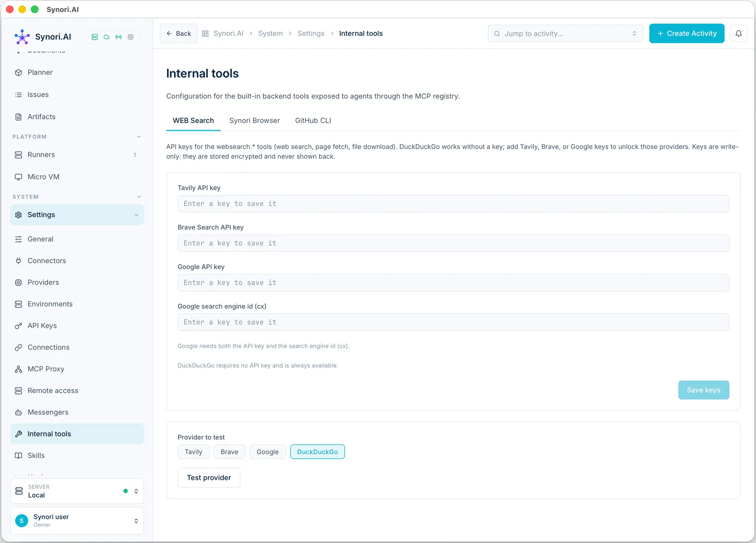
Task: Open Skills page in sidebar
Action: [x=77, y=456]
